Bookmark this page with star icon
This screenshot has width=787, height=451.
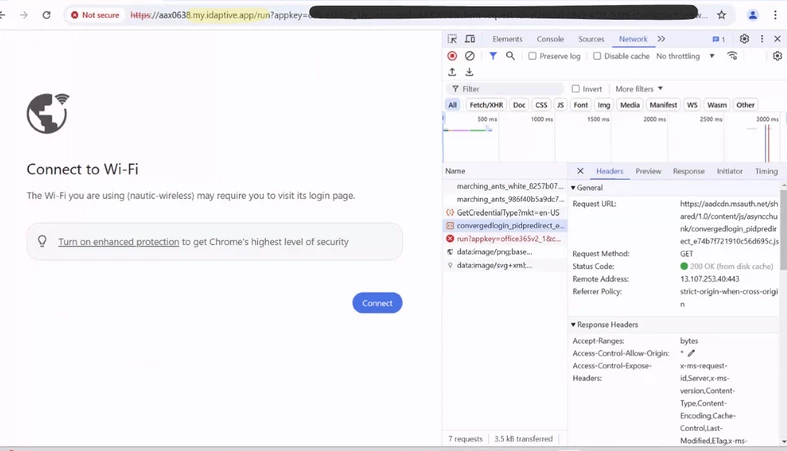pyautogui.click(x=722, y=15)
